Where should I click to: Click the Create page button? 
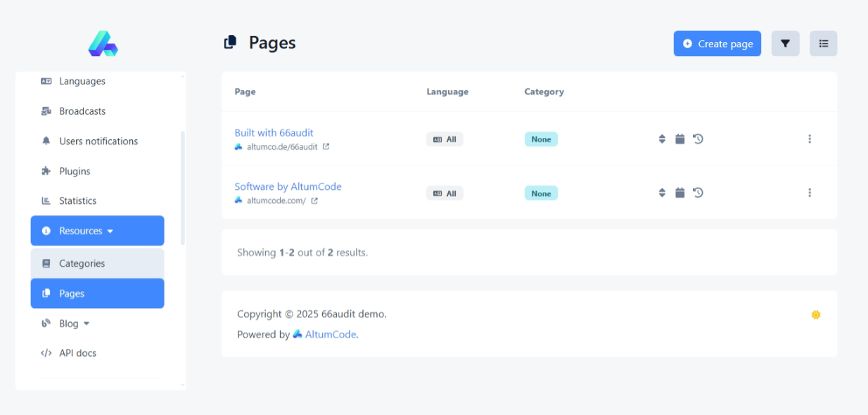(x=717, y=44)
